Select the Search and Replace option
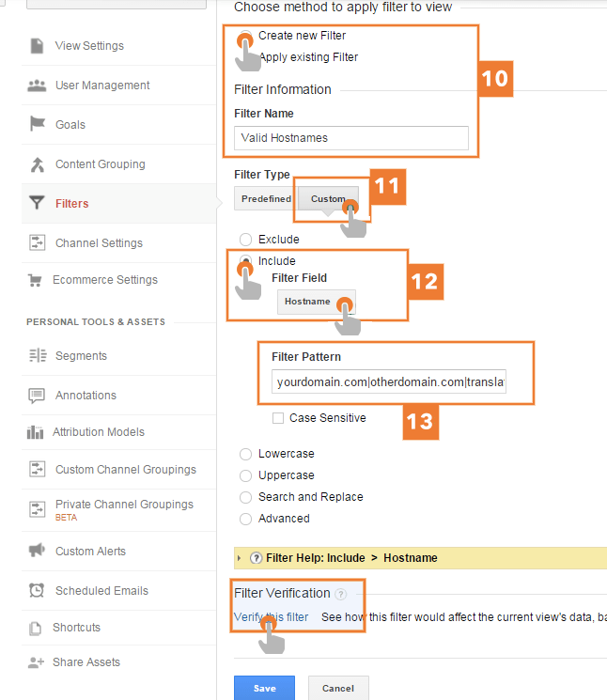 click(246, 497)
